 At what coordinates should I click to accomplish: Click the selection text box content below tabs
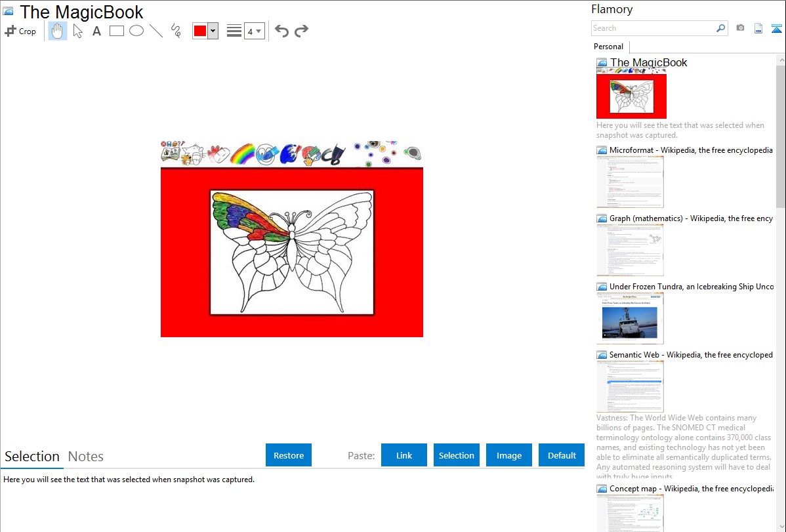129,480
